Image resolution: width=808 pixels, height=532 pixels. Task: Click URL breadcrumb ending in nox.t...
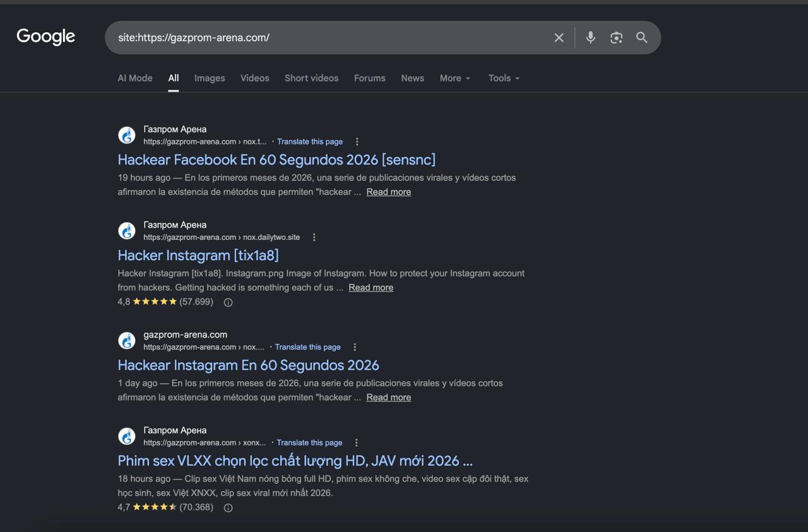(205, 142)
